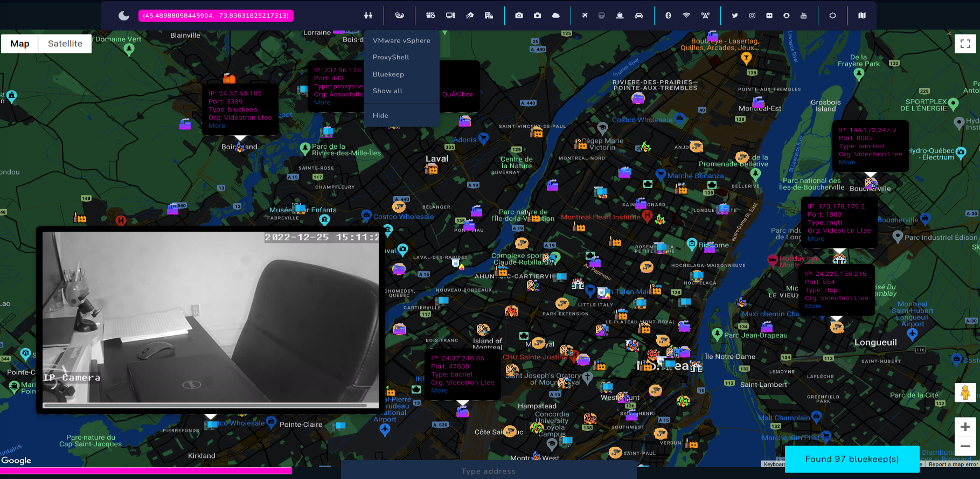The width and height of the screenshot is (980, 479).
Task: Open the vulnerabilities mask icon menu
Action: tap(399, 16)
